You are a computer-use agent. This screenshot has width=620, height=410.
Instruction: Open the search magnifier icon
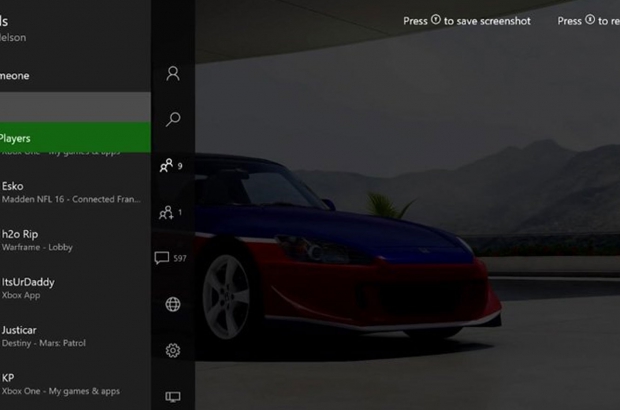pos(173,119)
